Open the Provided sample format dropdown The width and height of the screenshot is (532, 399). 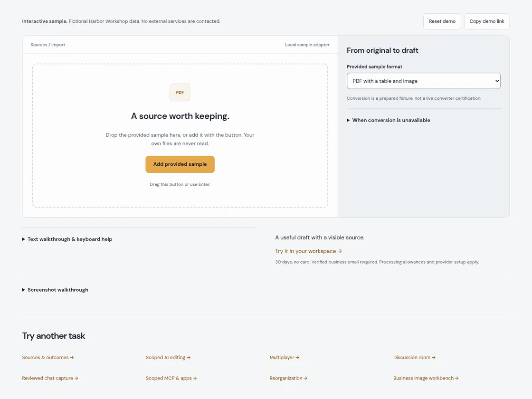(x=423, y=81)
